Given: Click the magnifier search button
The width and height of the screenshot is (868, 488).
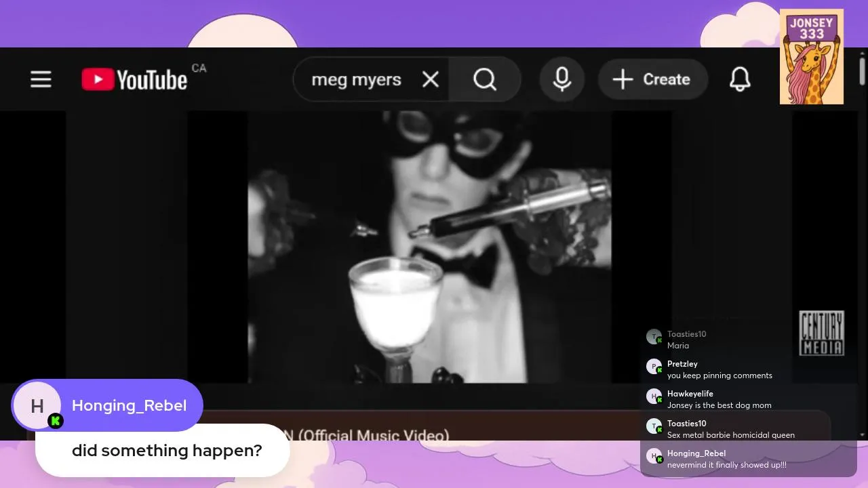Looking at the screenshot, I should click(x=485, y=80).
